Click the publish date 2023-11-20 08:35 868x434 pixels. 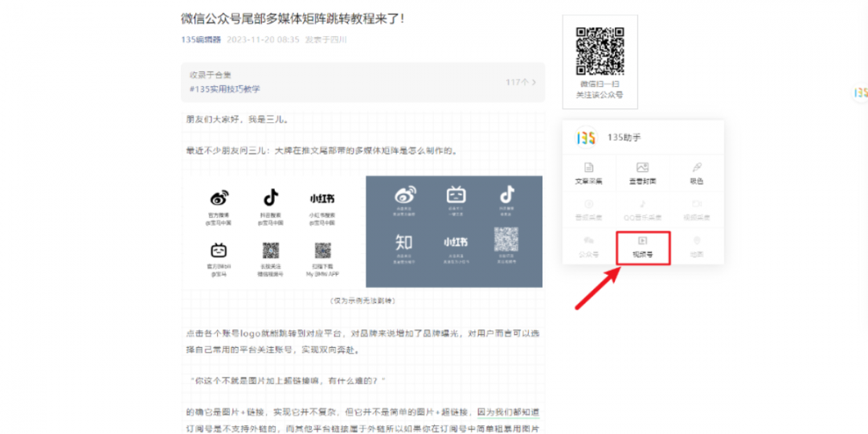(x=263, y=40)
